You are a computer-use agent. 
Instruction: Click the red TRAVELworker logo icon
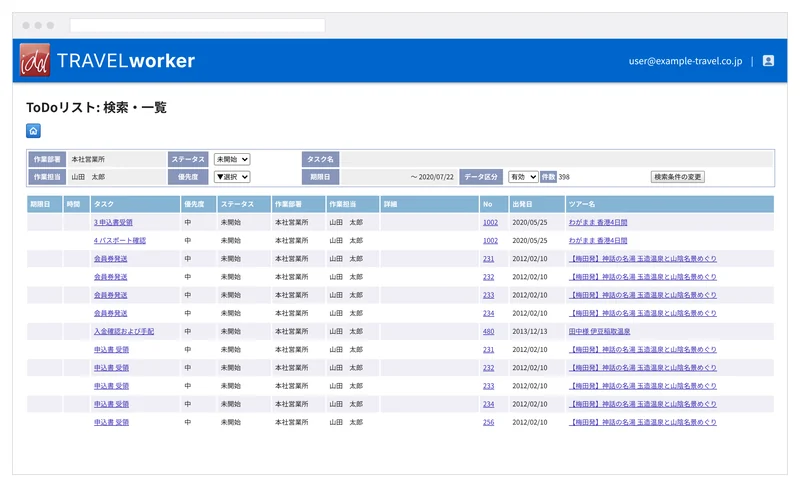point(35,60)
